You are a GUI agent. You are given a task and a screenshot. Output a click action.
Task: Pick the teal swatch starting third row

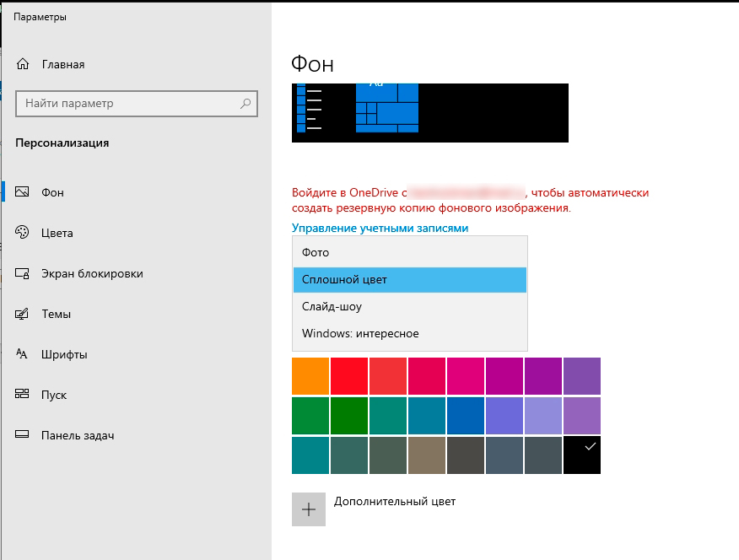pos(310,455)
